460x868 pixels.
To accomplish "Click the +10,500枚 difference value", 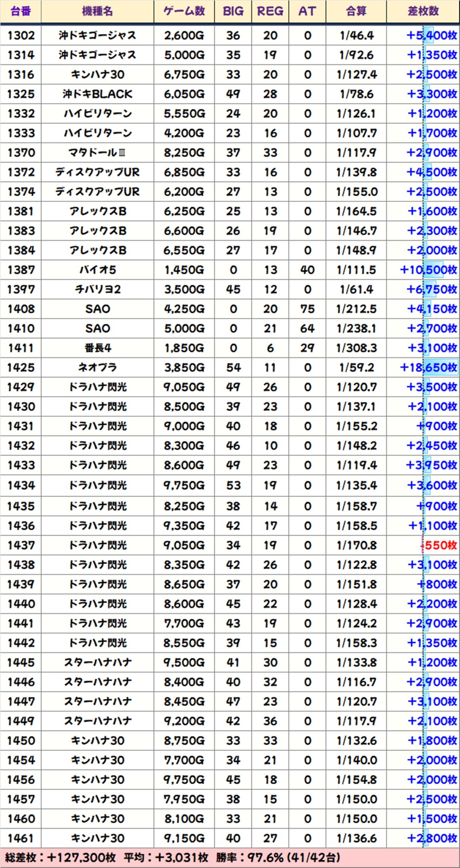I will tap(428, 270).
